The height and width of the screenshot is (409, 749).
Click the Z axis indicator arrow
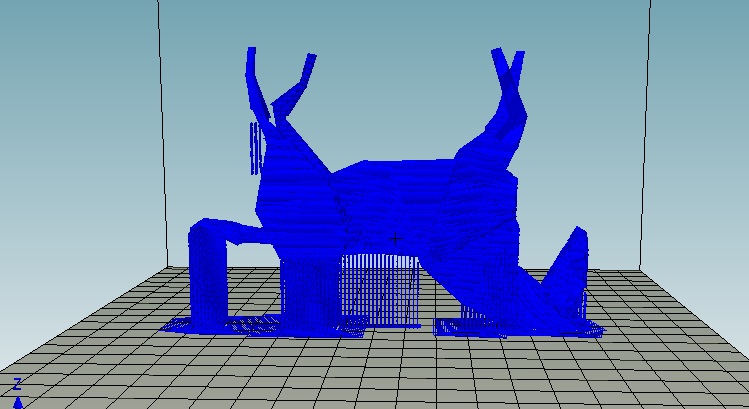pyautogui.click(x=18, y=403)
